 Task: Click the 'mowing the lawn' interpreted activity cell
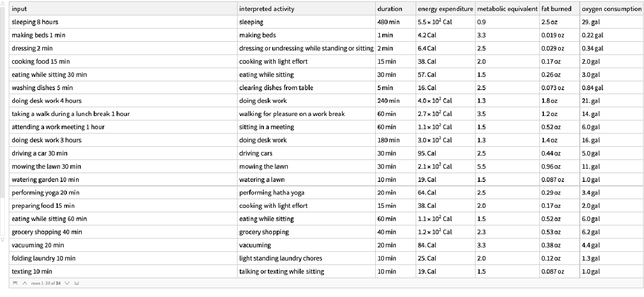[263, 167]
